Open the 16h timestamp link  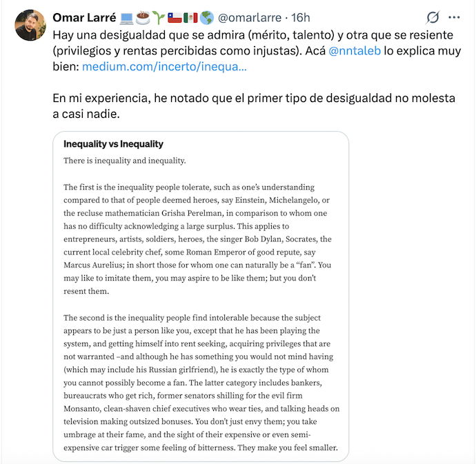(x=301, y=17)
